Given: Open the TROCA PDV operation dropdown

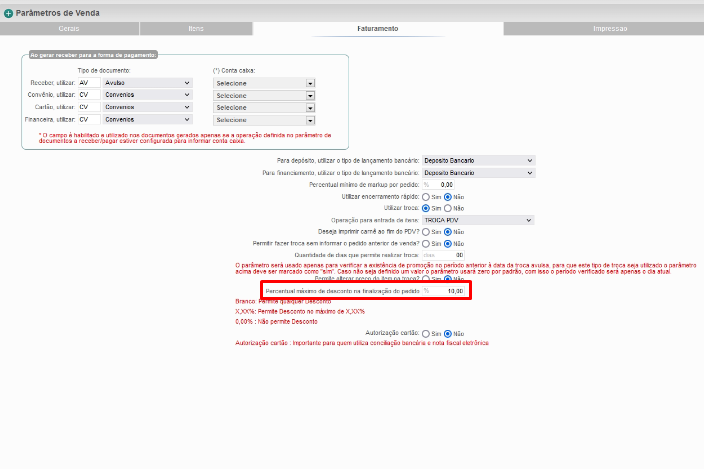Looking at the screenshot, I should tap(478, 220).
